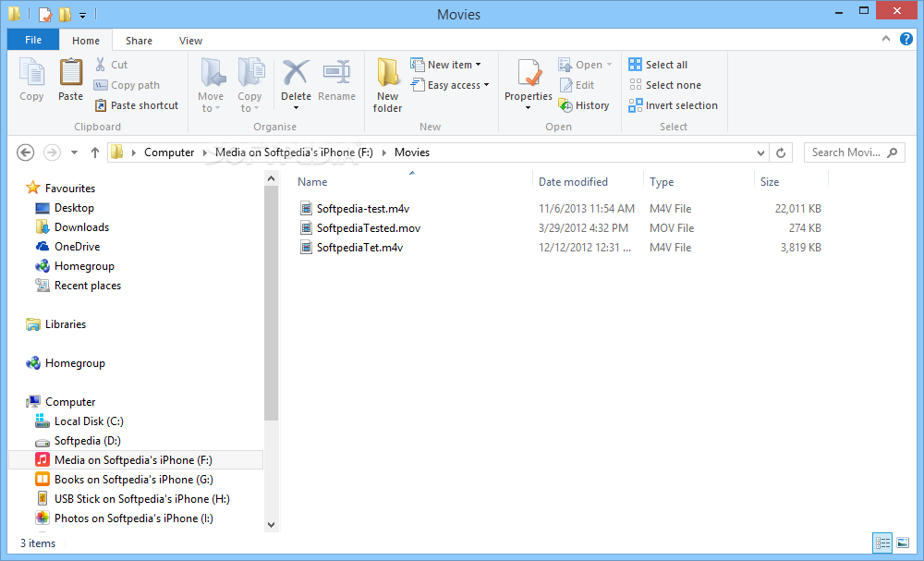This screenshot has width=924, height=561.
Task: Open the Properties dropdown arrow
Action: click(x=528, y=108)
